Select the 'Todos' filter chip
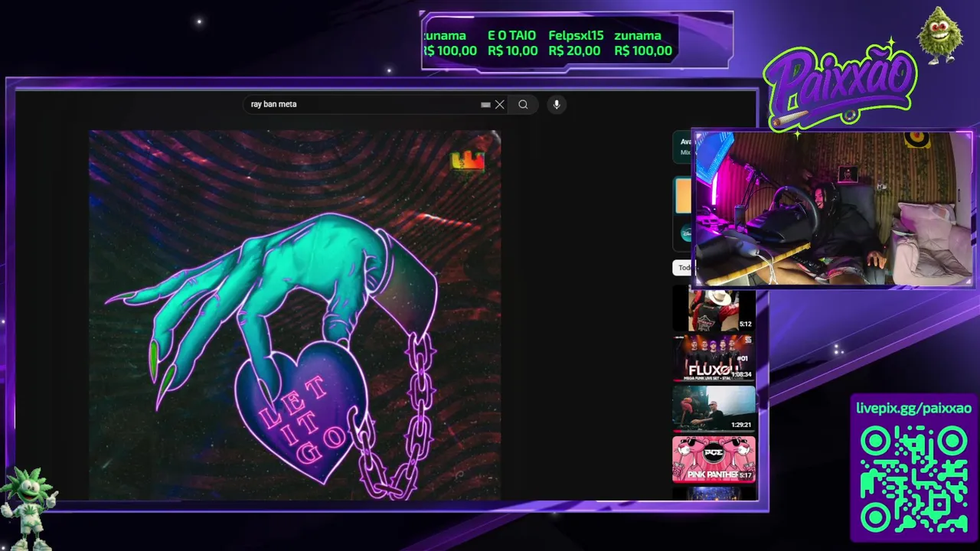 [683, 267]
